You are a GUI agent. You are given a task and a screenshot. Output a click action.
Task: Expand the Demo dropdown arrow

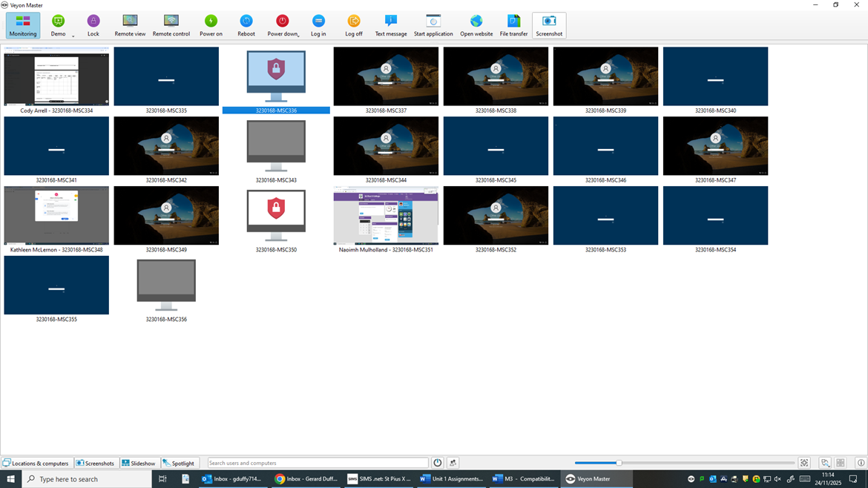click(73, 36)
